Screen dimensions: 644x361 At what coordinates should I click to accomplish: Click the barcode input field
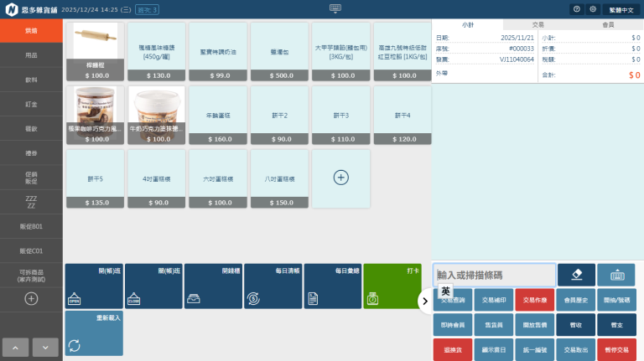[494, 275]
